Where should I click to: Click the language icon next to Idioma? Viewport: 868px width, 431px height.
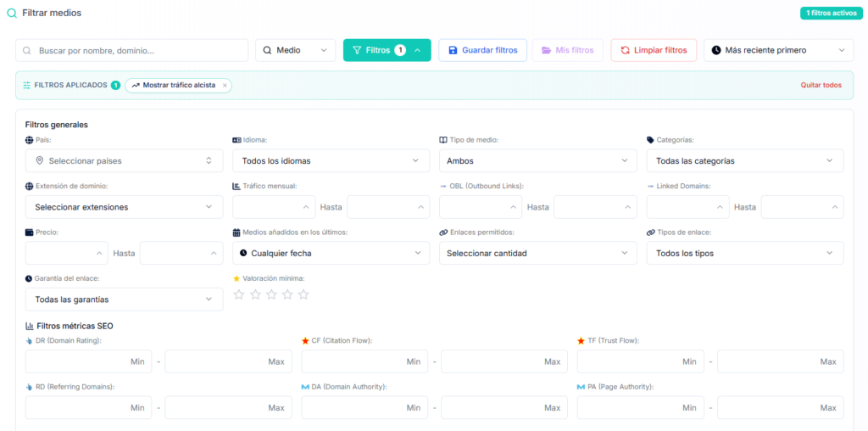[236, 140]
